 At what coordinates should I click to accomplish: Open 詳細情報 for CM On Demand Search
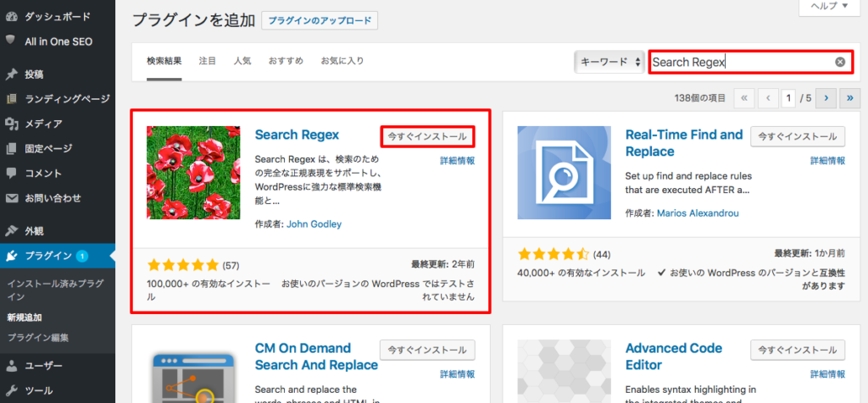coord(457,374)
